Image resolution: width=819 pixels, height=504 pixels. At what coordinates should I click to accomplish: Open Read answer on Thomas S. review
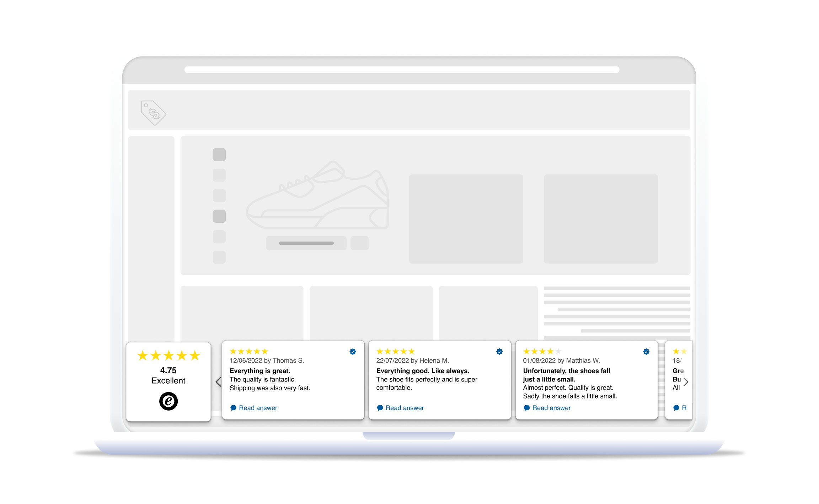coord(258,408)
